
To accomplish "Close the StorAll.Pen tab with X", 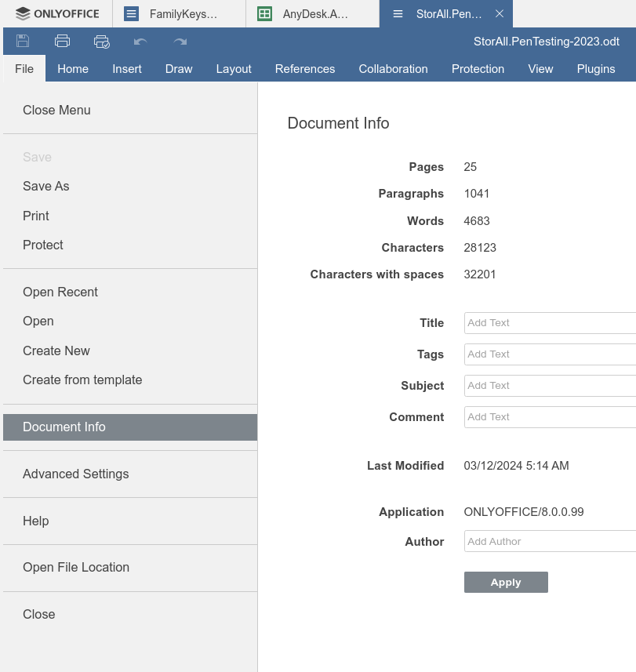I will (500, 13).
